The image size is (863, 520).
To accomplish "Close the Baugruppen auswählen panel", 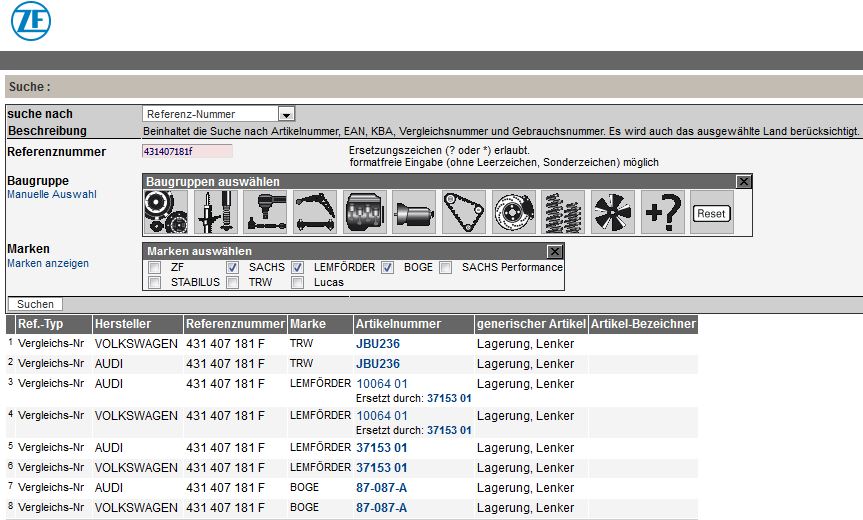I will tap(743, 182).
